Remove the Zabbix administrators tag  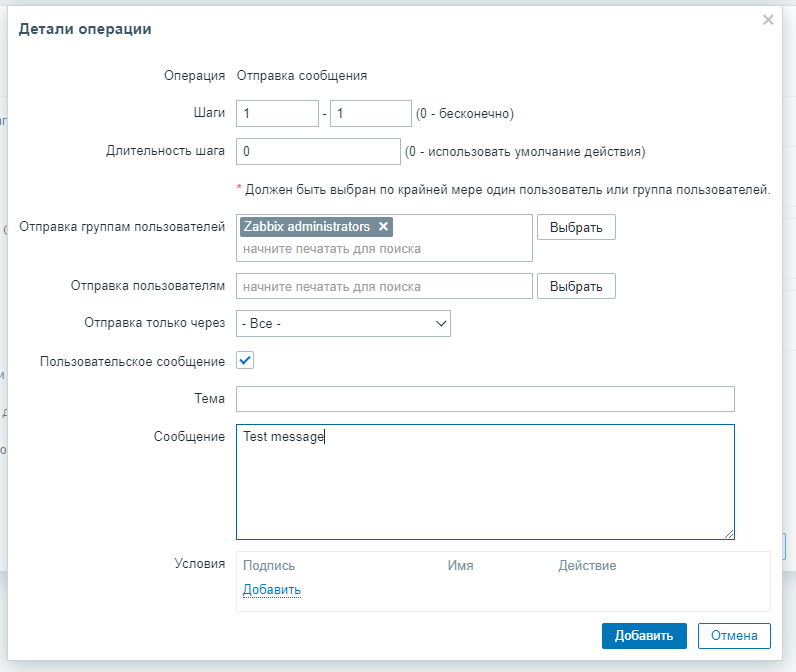click(x=383, y=227)
